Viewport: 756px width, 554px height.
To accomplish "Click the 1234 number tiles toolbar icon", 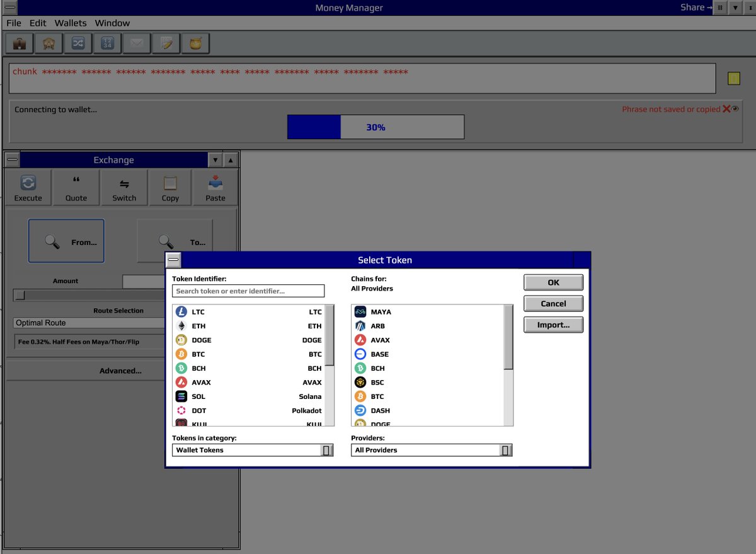I will point(107,43).
